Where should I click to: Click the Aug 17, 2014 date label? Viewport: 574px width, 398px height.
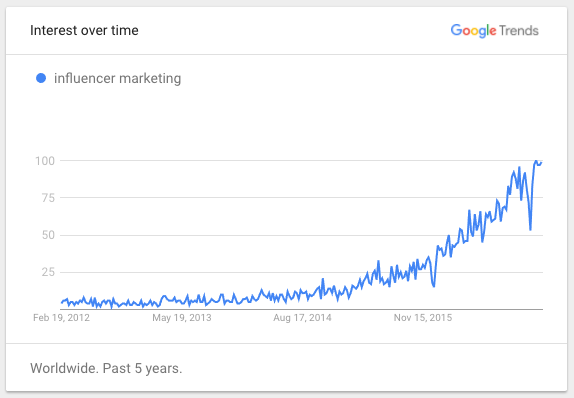(x=302, y=317)
